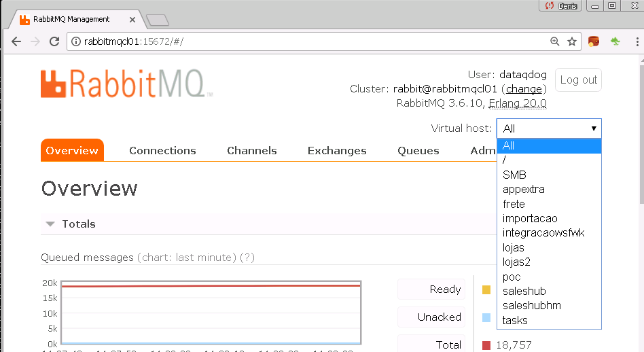The width and height of the screenshot is (644, 352).
Task: Collapse the Virtual host dropdown
Action: coord(549,128)
